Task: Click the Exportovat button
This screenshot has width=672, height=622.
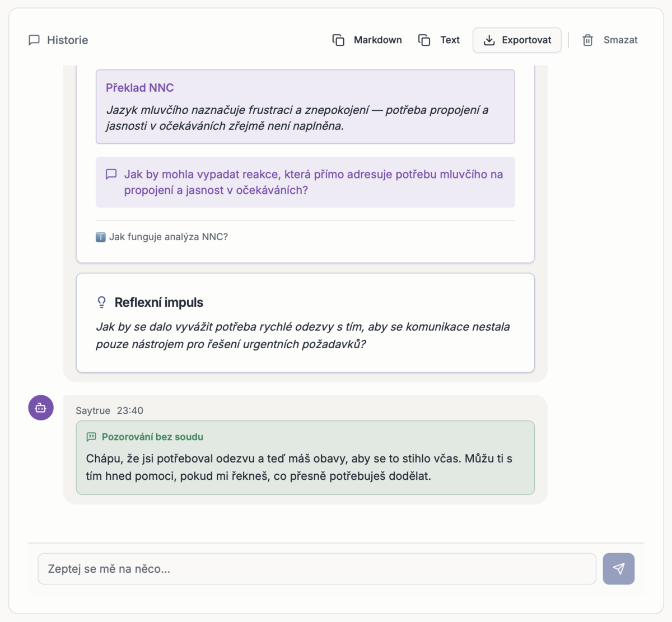Action: [x=517, y=40]
